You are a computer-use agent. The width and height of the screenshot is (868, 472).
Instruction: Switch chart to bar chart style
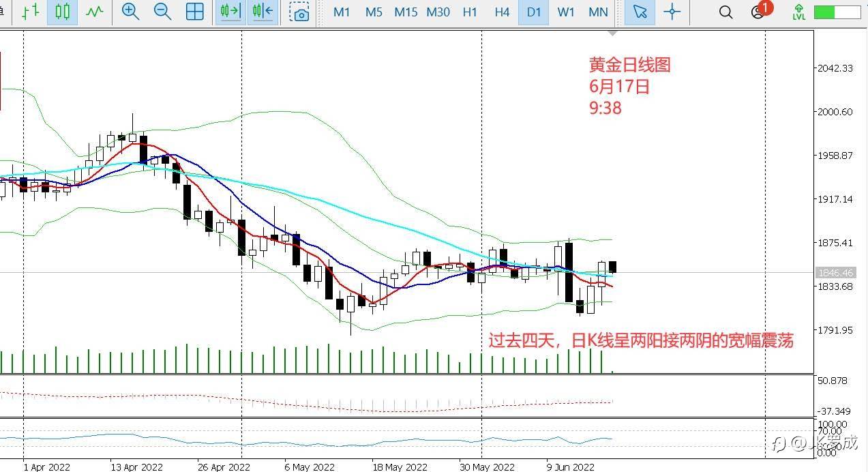pos(30,12)
